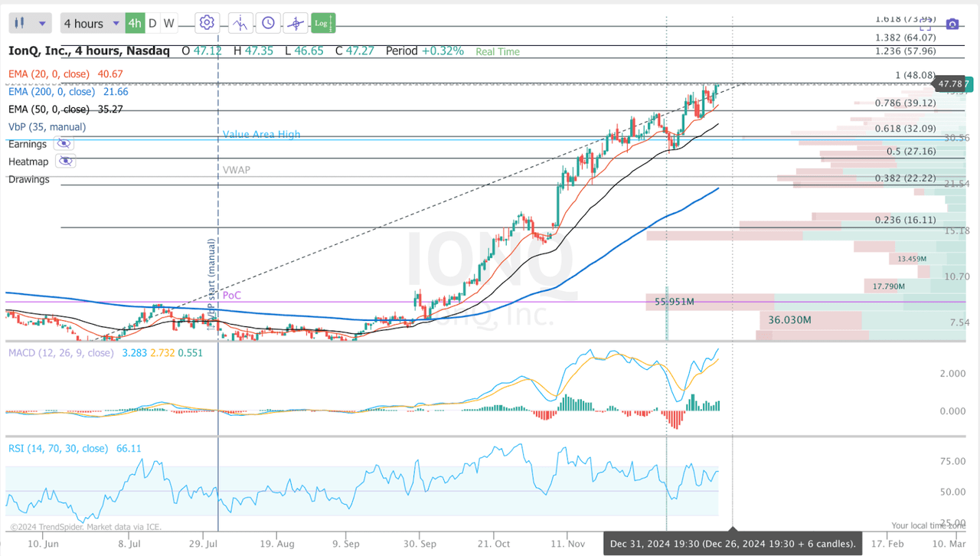
Task: Click the 0.786 (39.12) Fibonacci level label
Action: pyautogui.click(x=906, y=103)
